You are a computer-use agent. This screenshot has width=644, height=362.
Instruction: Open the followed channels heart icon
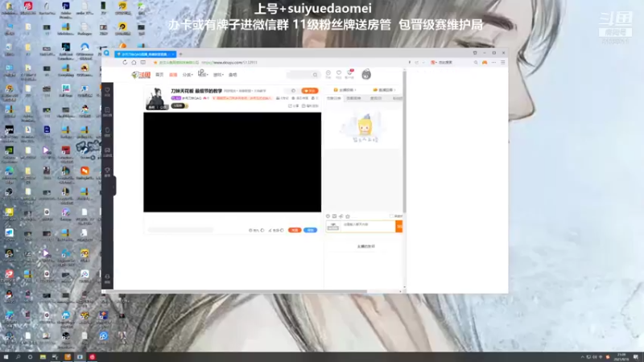coord(339,74)
